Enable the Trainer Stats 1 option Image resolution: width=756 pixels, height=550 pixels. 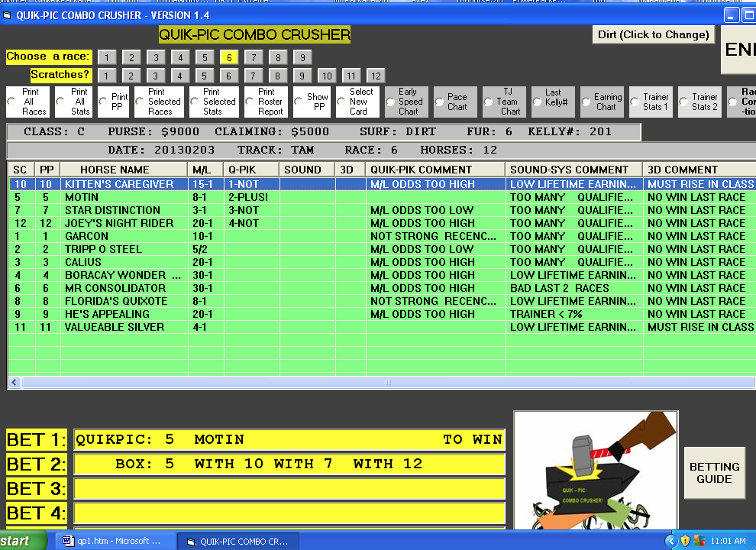(636, 102)
